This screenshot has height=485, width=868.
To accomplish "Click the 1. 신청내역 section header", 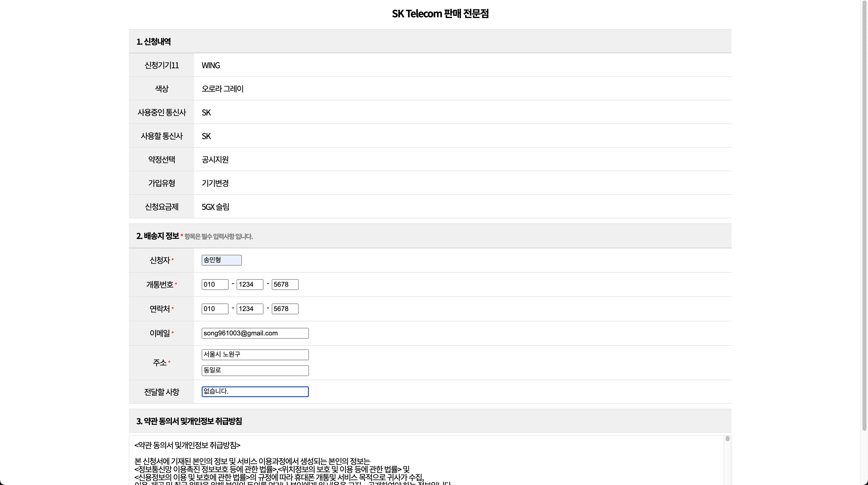I will click(x=154, y=41).
